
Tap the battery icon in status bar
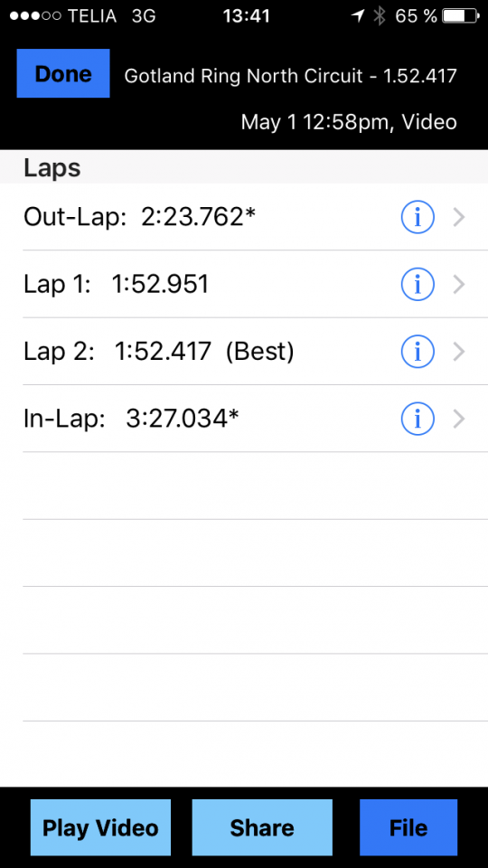(461, 16)
